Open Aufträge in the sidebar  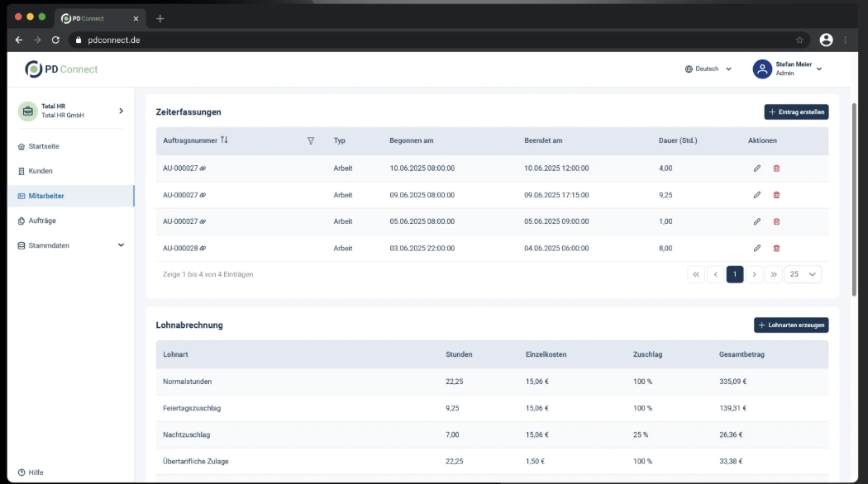(x=42, y=221)
